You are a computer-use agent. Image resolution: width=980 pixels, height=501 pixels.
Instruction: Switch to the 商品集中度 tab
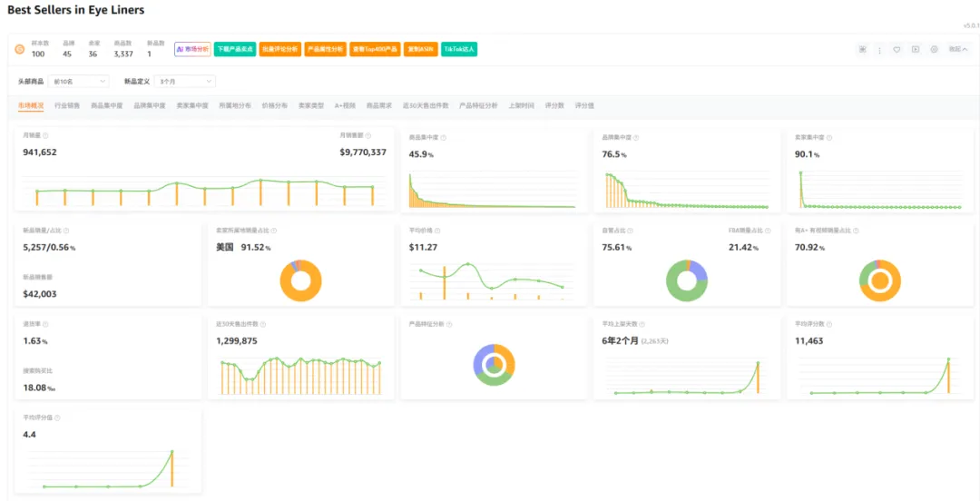[106, 105]
